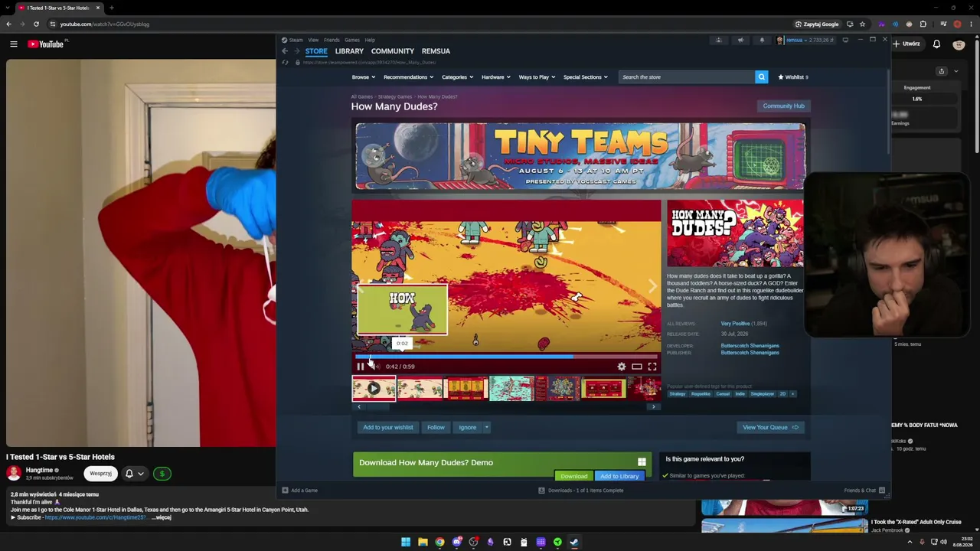Open the Steam announcements megaphone icon
980x551 pixels.
[x=740, y=40]
